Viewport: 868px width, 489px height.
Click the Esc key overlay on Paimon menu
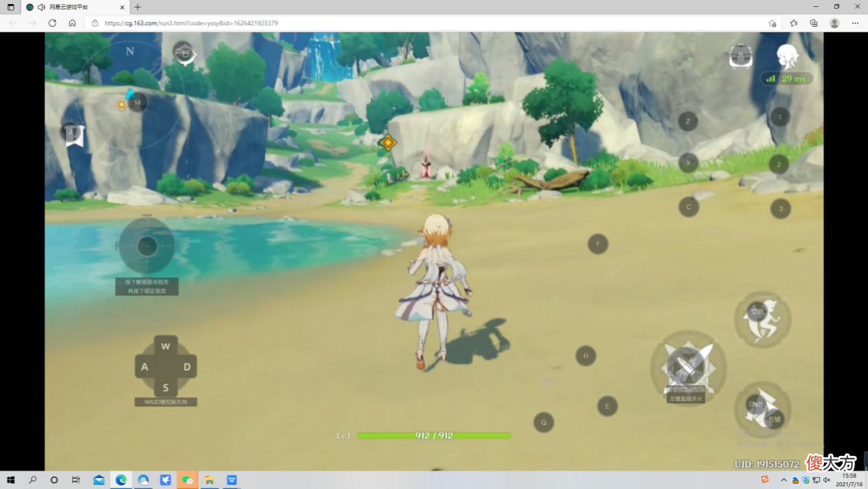(183, 52)
